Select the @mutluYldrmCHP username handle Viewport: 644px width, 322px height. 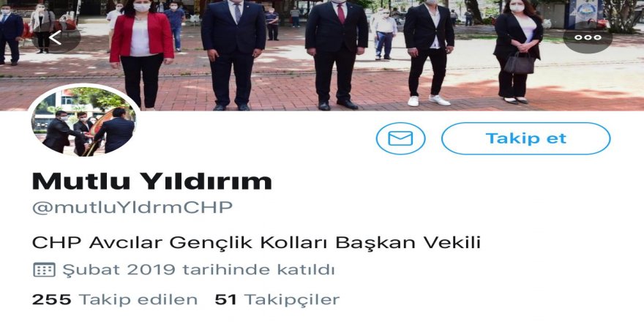pyautogui.click(x=132, y=207)
